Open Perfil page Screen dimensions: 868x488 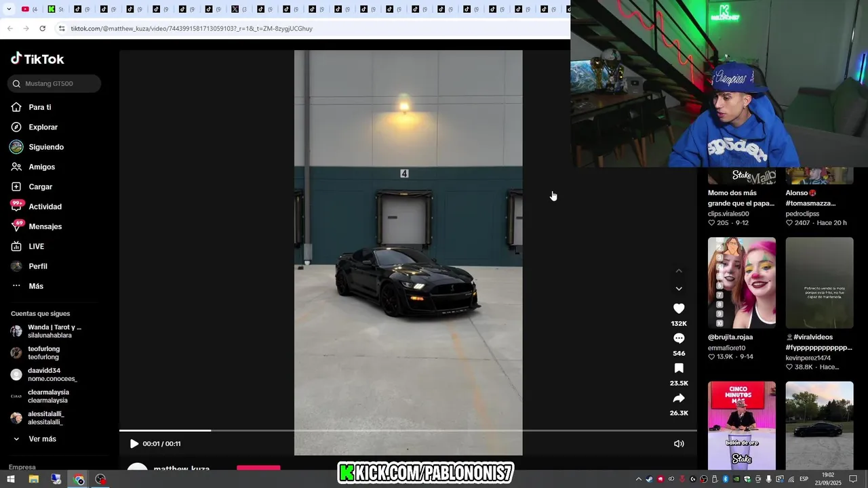[38, 266]
